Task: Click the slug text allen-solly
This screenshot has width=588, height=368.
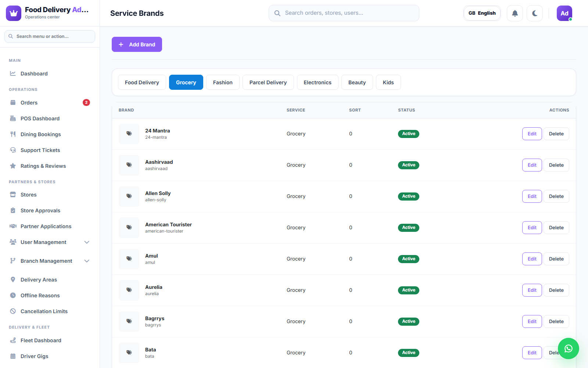Action: click(156, 200)
